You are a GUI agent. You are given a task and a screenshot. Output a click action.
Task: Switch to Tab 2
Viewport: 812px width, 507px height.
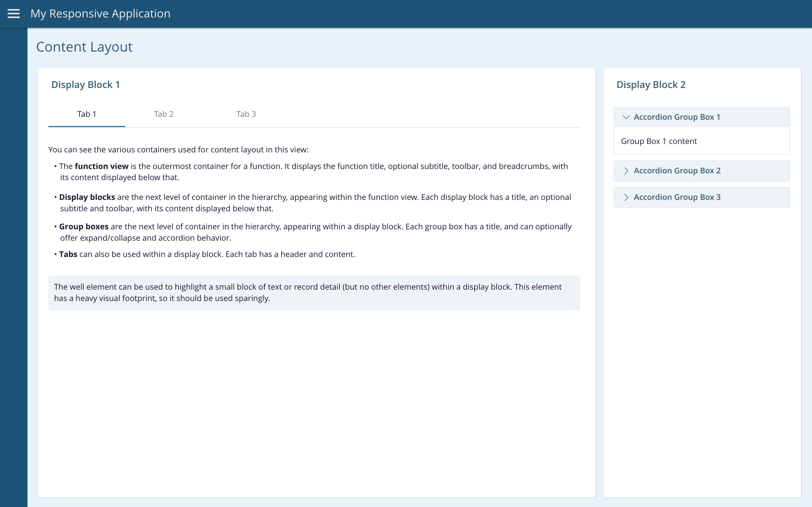[164, 114]
